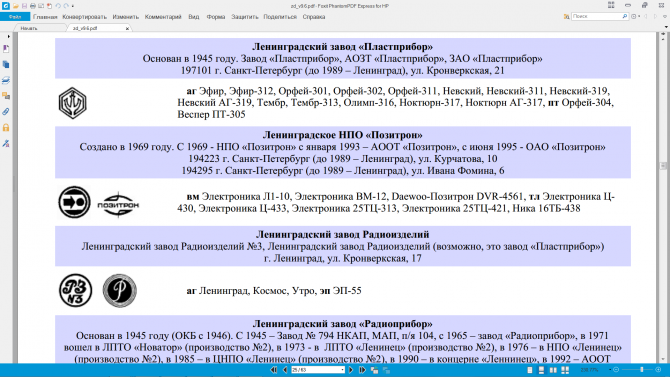Click the Позитрон logo image
Viewport: 670px width, 377px height.
pyautogui.click(x=118, y=205)
